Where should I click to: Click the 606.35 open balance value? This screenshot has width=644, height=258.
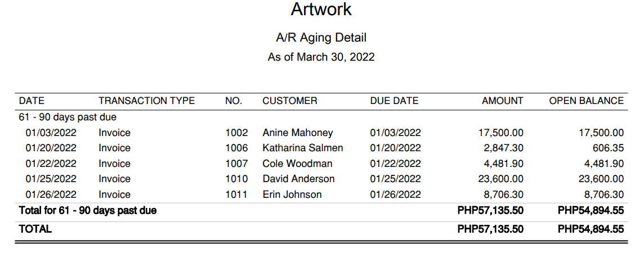(x=609, y=148)
